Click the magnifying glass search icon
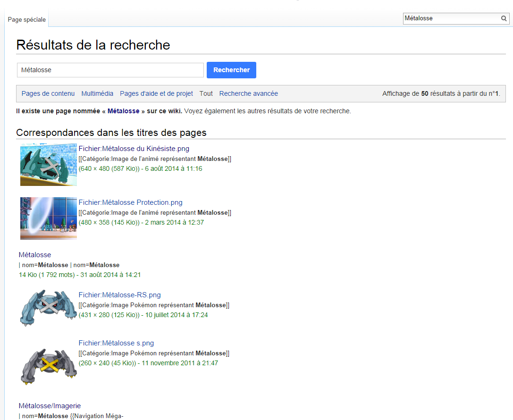The image size is (513, 420). [504, 18]
